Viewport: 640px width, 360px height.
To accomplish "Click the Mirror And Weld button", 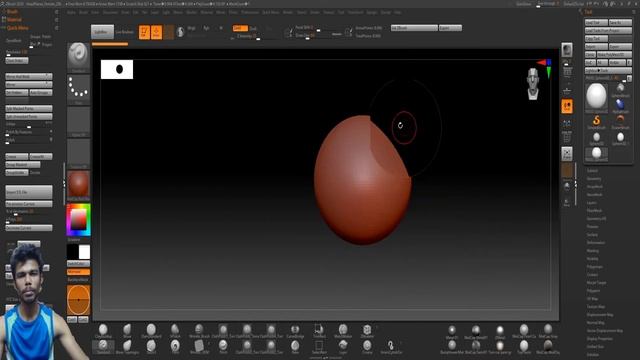I will [29, 76].
